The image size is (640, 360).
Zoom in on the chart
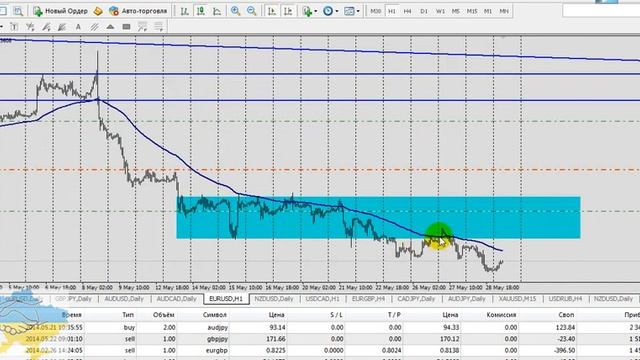[236, 11]
